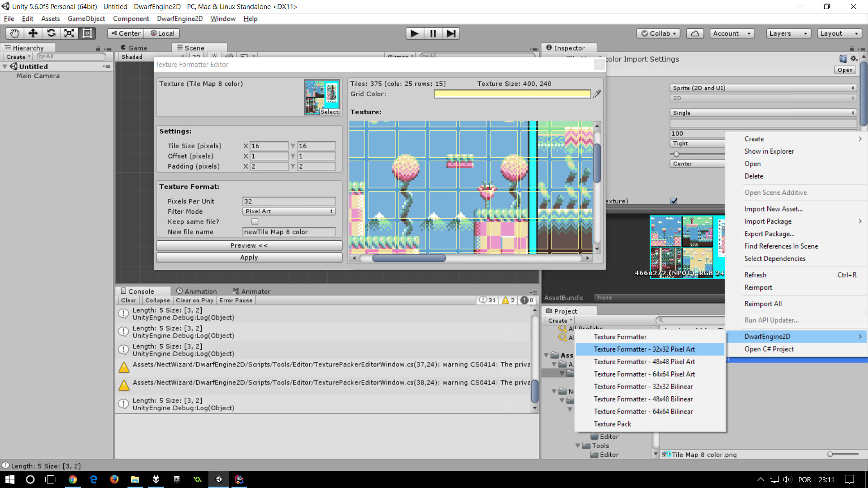Open the Collab dropdown

(658, 33)
